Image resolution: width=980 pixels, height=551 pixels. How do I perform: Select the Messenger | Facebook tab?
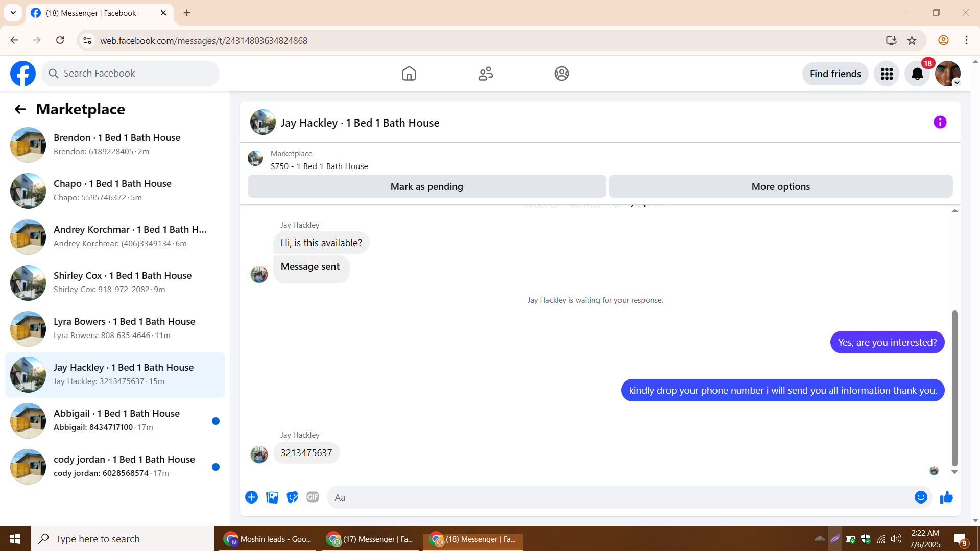click(x=100, y=13)
